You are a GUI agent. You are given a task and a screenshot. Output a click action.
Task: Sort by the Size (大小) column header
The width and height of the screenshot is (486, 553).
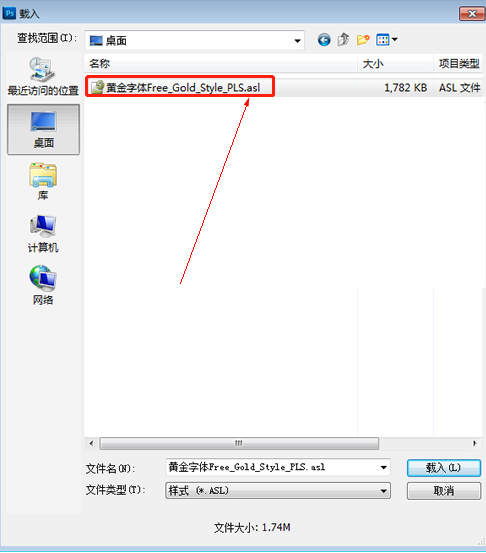395,64
